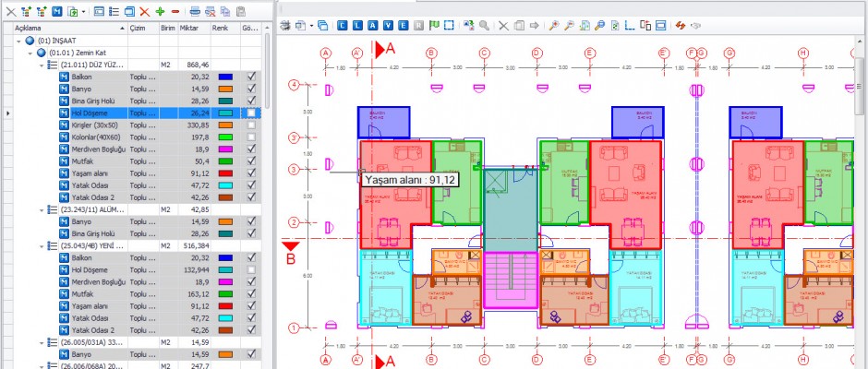This screenshot has width=868, height=369.
Task: Collapse the (25.043/48) YENİ group
Action: point(42,246)
